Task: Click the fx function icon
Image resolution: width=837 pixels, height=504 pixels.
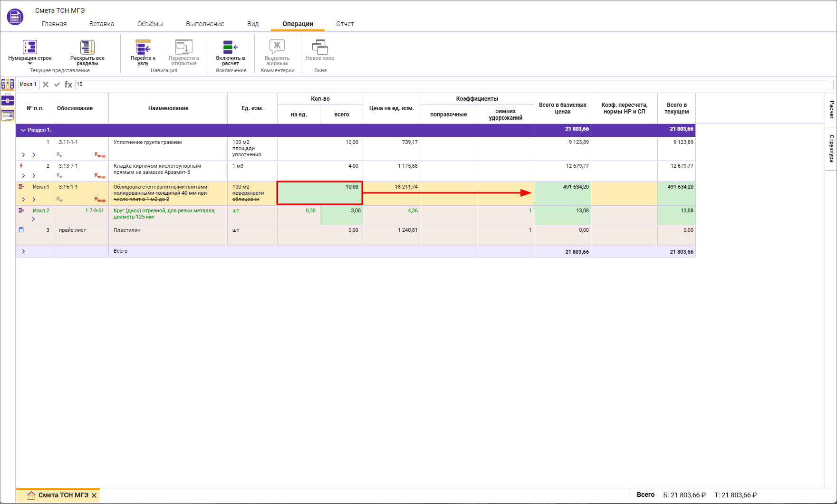Action: 68,85
